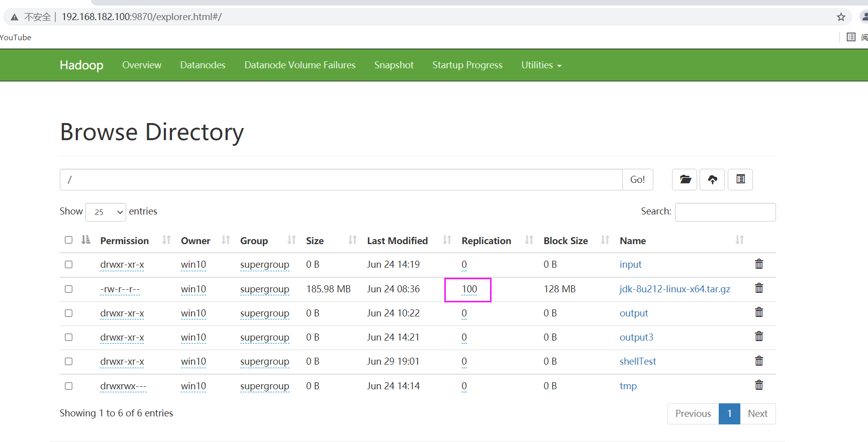868x442 pixels.
Task: Click the directory path input field
Action: pyautogui.click(x=341, y=179)
